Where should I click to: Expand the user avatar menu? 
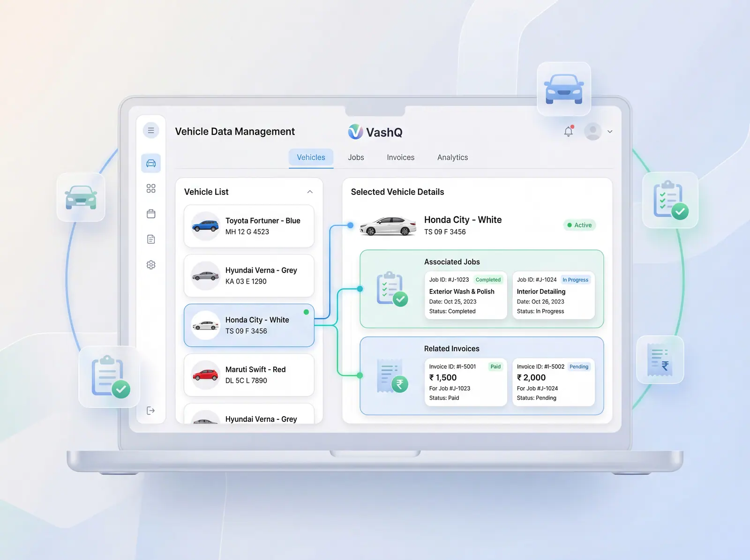[592, 132]
